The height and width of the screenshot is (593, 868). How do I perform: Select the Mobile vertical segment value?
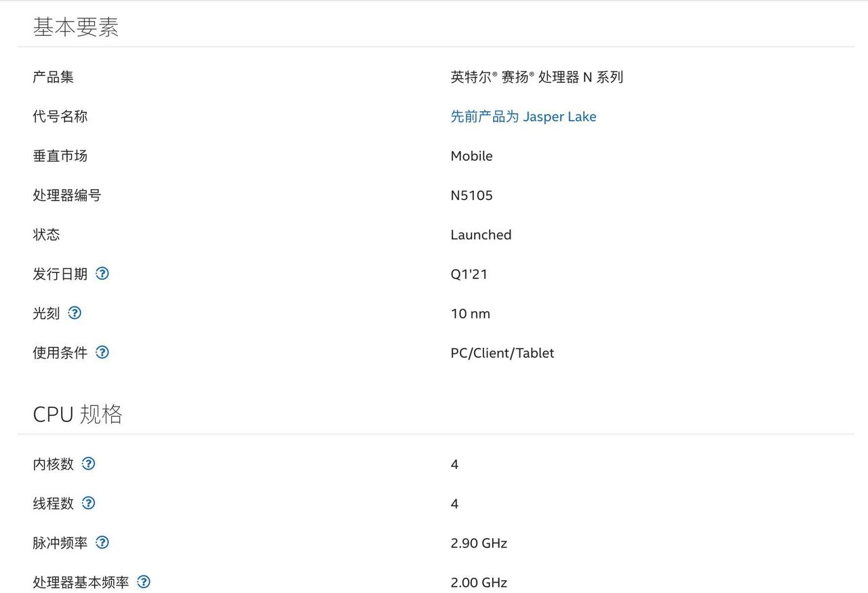pos(472,156)
